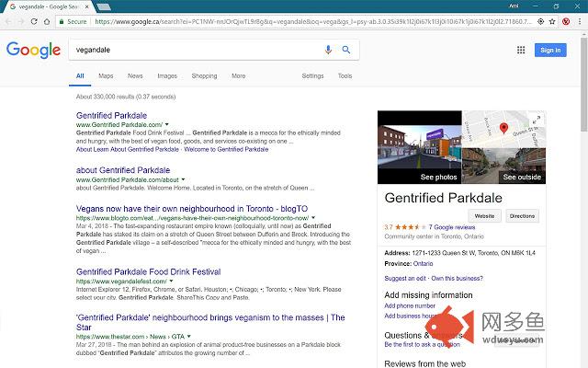
Task: Open search Tools
Action: click(345, 75)
